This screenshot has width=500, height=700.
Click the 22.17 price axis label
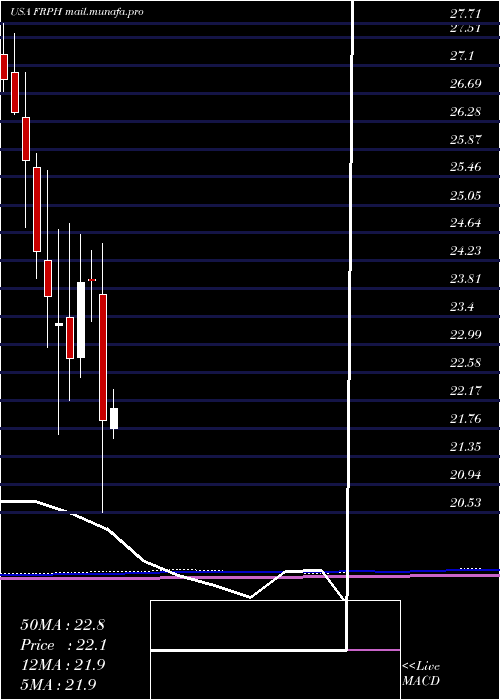[465, 391]
